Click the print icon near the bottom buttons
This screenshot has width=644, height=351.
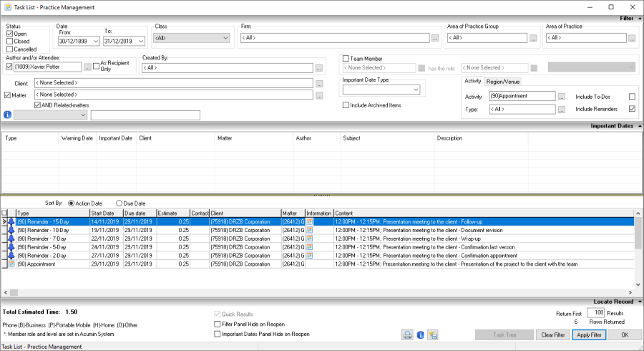[407, 335]
